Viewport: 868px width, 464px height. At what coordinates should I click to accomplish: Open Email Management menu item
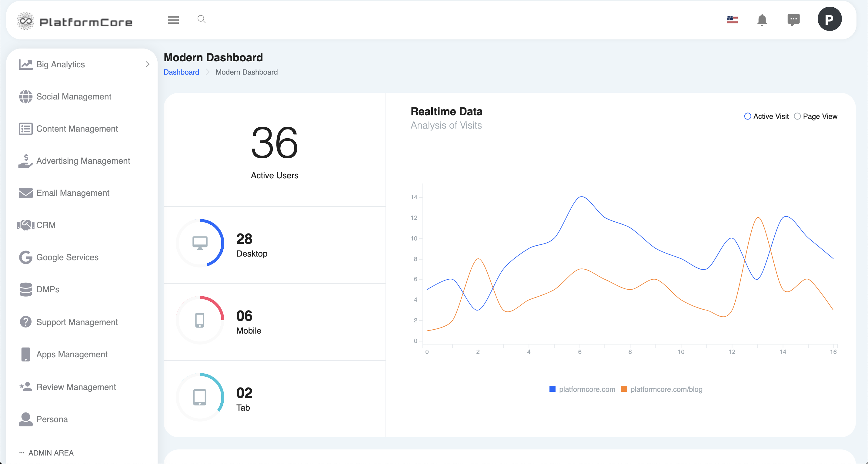tap(73, 193)
